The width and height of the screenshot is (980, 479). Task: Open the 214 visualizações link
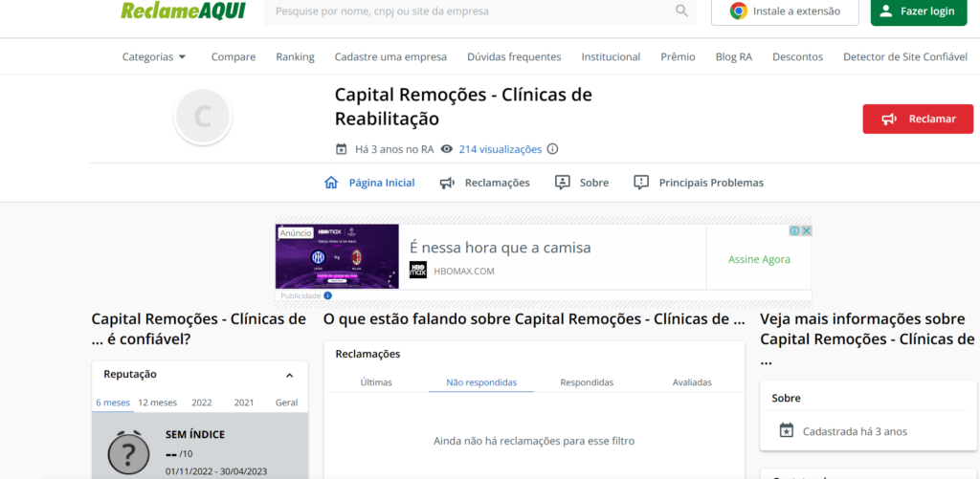tap(500, 149)
